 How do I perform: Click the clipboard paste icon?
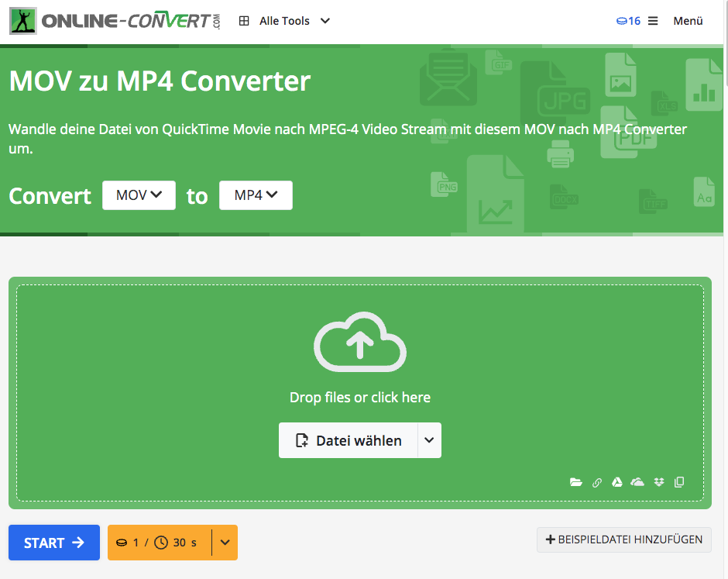(x=679, y=482)
